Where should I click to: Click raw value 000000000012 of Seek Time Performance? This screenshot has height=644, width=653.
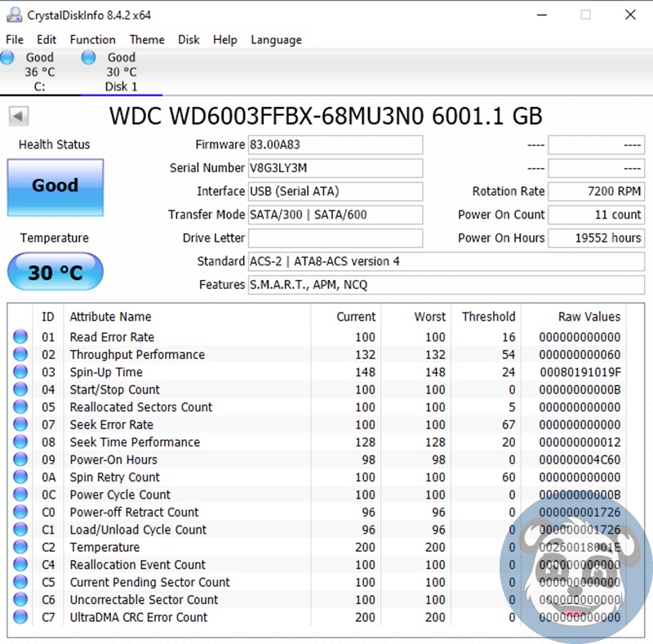pos(580,442)
